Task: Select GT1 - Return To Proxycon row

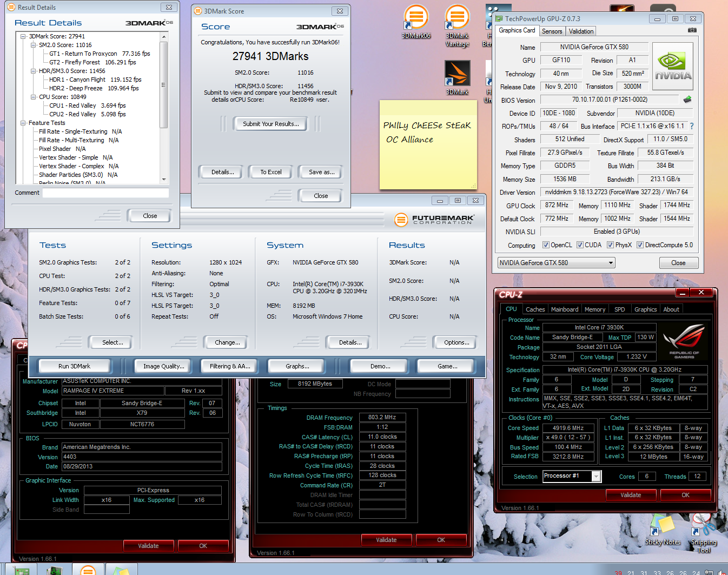Action: coord(100,54)
